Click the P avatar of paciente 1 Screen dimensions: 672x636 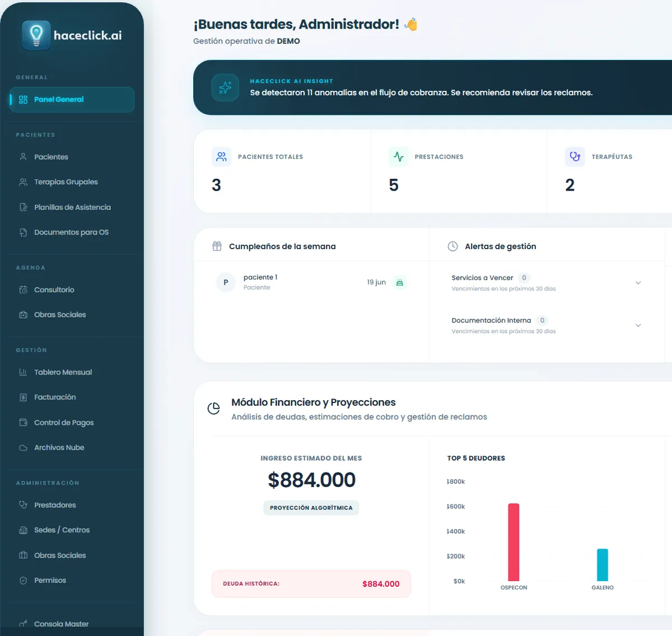tap(226, 282)
